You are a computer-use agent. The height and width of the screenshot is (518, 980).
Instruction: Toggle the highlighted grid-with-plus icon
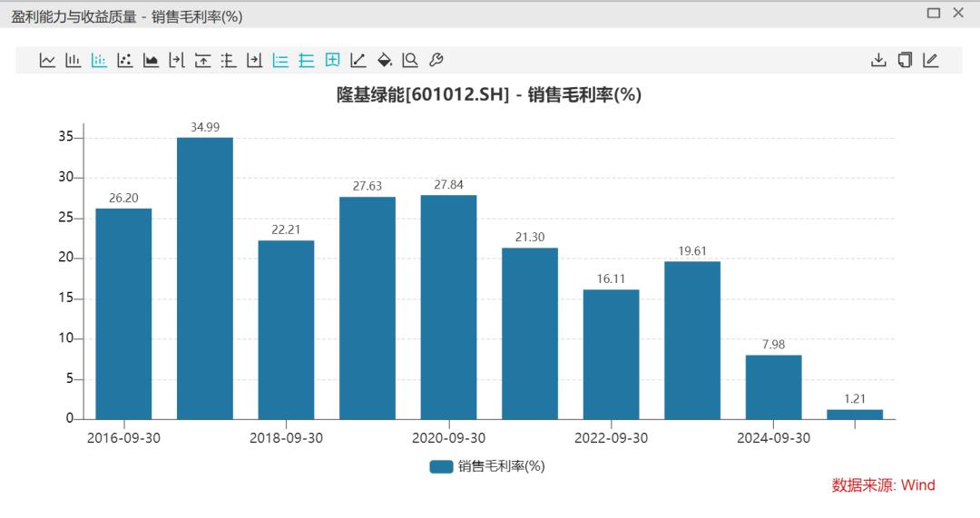pyautogui.click(x=332, y=60)
